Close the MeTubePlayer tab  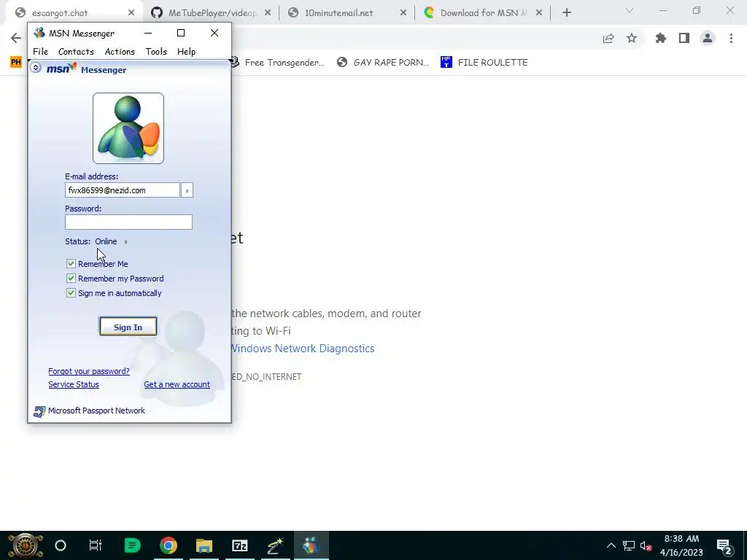[x=268, y=13]
